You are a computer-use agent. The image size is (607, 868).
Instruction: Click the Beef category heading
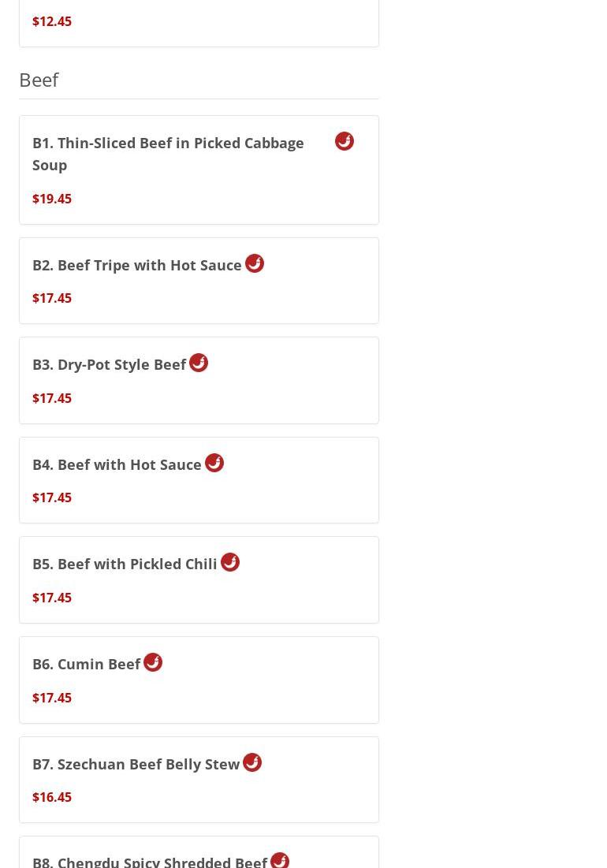coord(39,80)
